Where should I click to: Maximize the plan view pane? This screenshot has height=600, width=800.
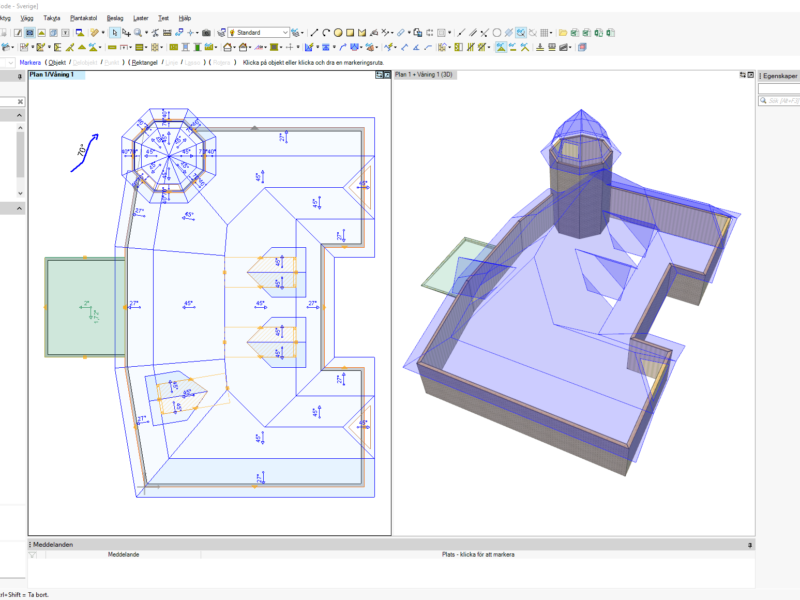[x=387, y=75]
